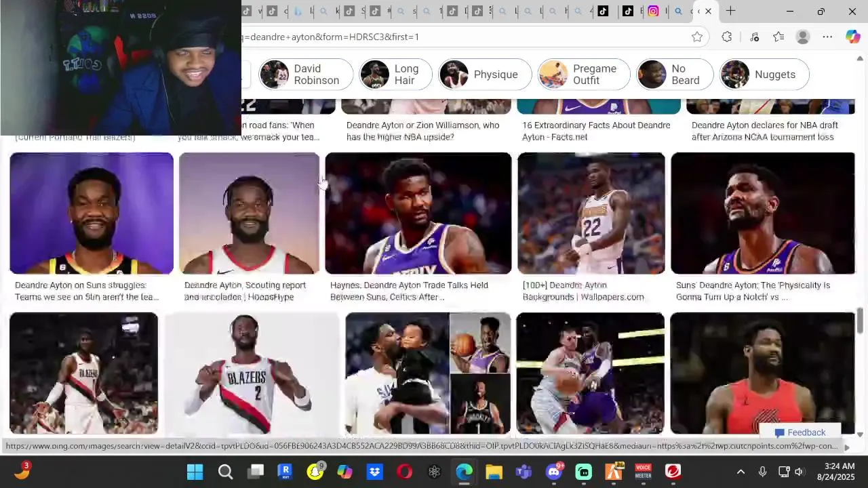Open Edge Settings and more menu
868x488 pixels.
tap(827, 37)
